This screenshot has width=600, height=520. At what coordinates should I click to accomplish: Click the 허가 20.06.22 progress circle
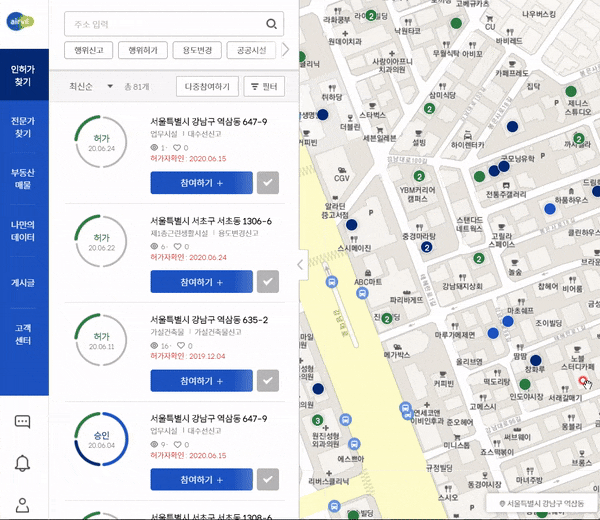(101, 241)
